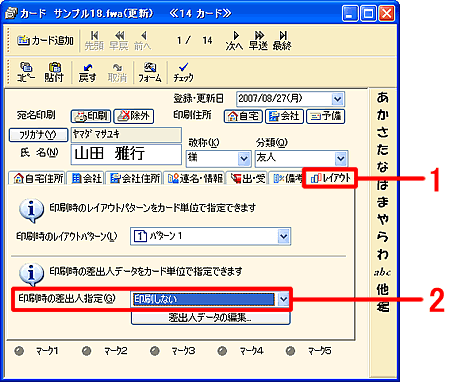450x382 pixels.
Task: Click the コピー copy icon
Action: click(26, 72)
